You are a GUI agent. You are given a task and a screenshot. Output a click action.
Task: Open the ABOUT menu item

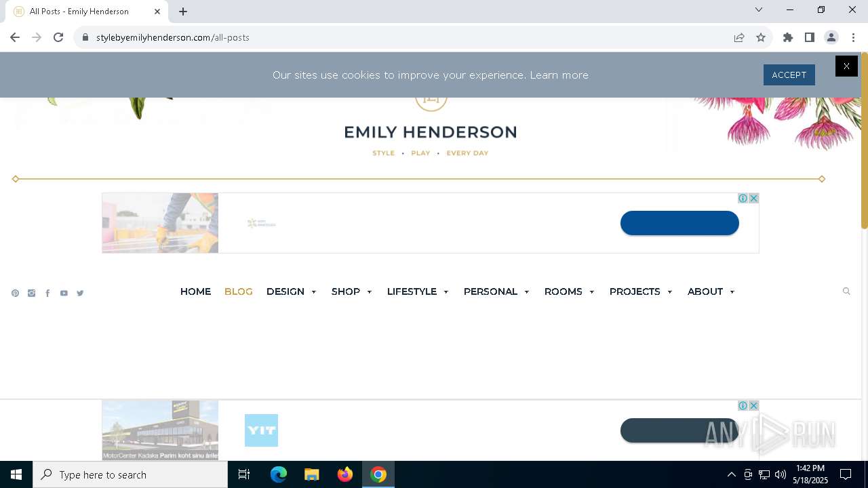tap(705, 291)
